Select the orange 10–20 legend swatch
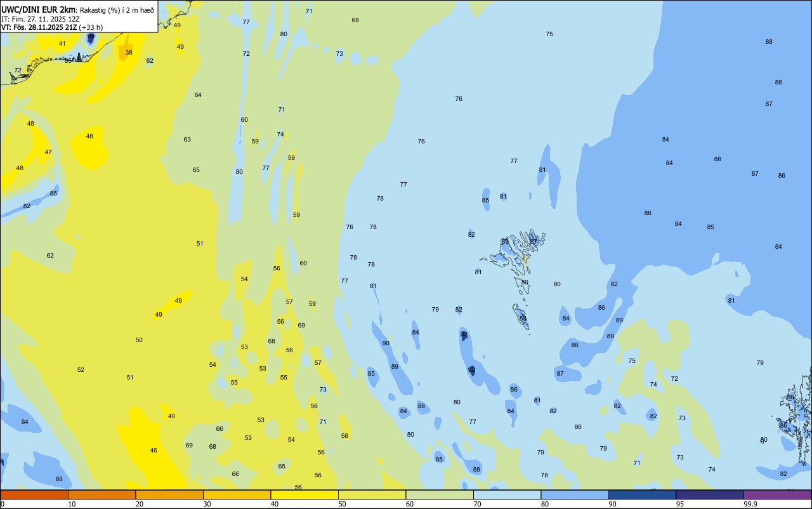The image size is (812, 509). [x=101, y=494]
